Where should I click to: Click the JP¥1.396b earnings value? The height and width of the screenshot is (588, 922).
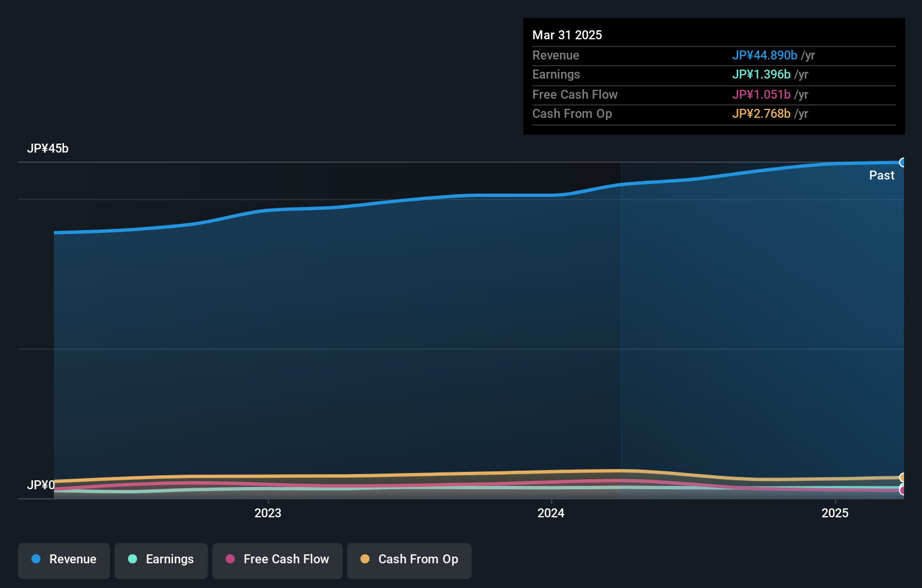click(761, 74)
